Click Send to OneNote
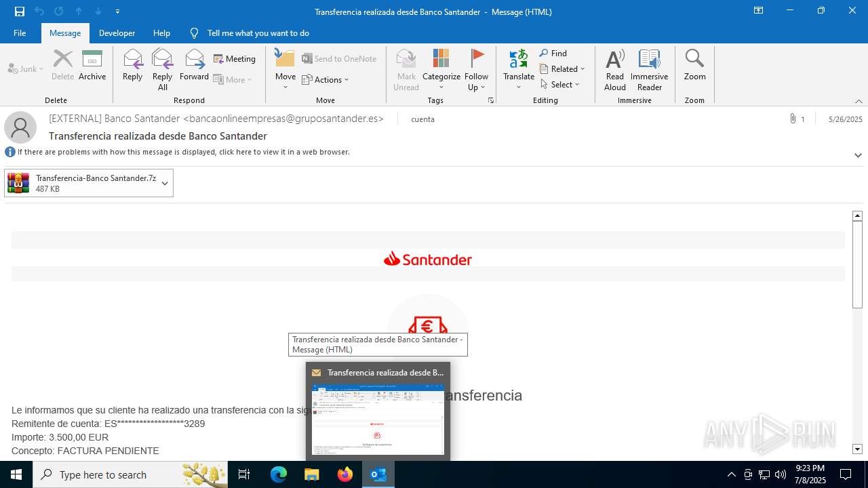Image resolution: width=868 pixels, height=488 pixels. click(x=339, y=59)
